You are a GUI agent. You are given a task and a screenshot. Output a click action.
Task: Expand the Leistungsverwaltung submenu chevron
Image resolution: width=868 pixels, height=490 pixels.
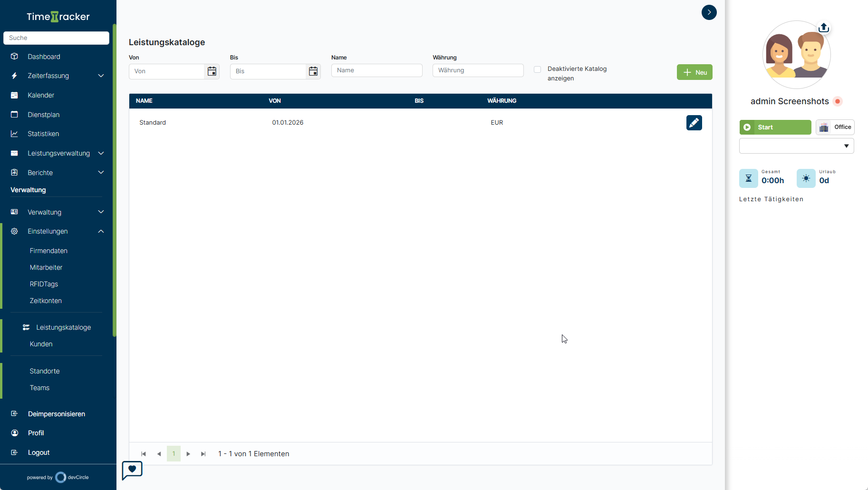pyautogui.click(x=101, y=153)
